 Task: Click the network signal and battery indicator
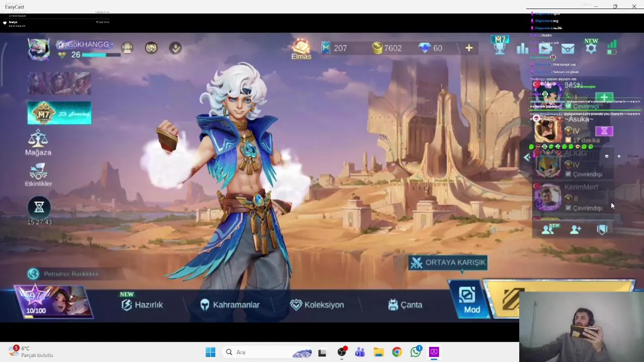[x=612, y=48]
